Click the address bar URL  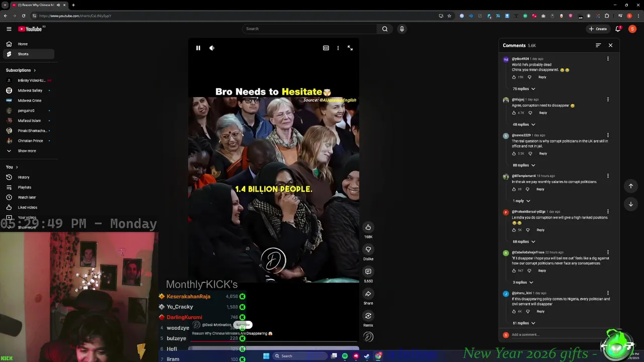pos(75,16)
